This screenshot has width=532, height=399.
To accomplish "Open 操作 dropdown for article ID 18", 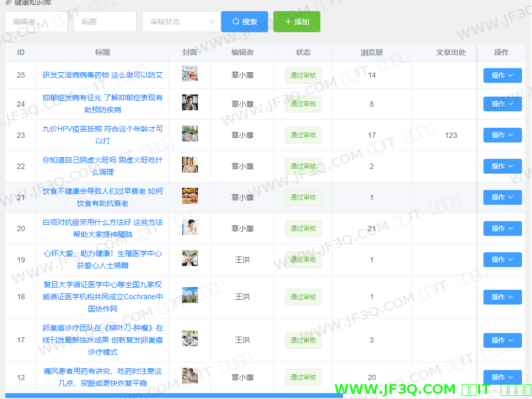I will pyautogui.click(x=502, y=297).
